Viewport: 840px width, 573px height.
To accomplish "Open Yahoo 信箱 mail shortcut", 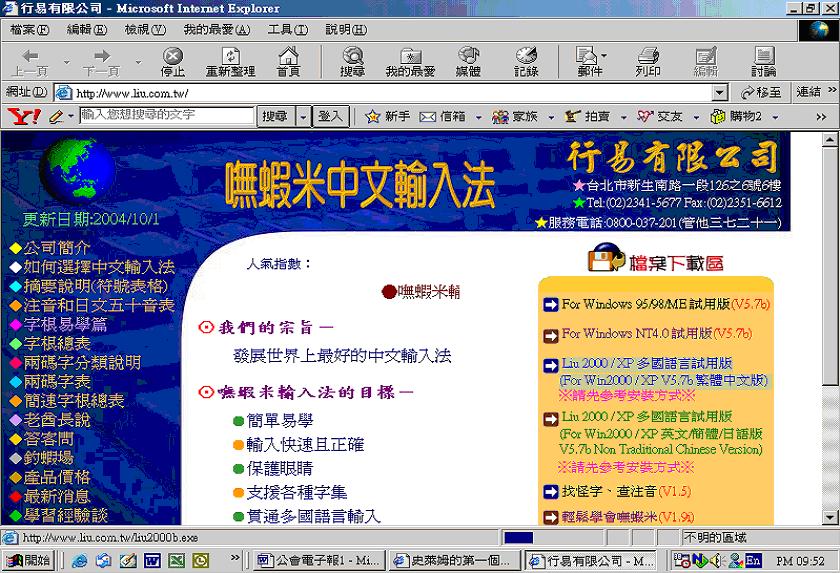I will click(442, 116).
